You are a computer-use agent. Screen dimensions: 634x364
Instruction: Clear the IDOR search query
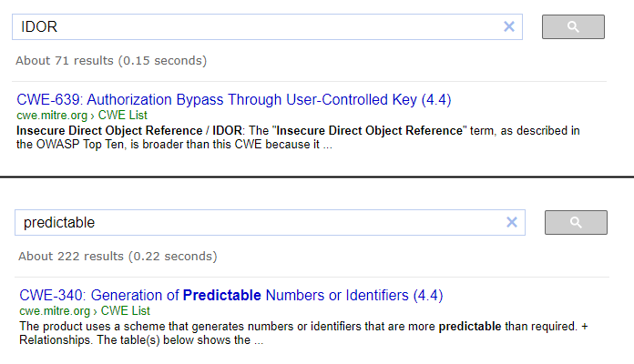(508, 26)
